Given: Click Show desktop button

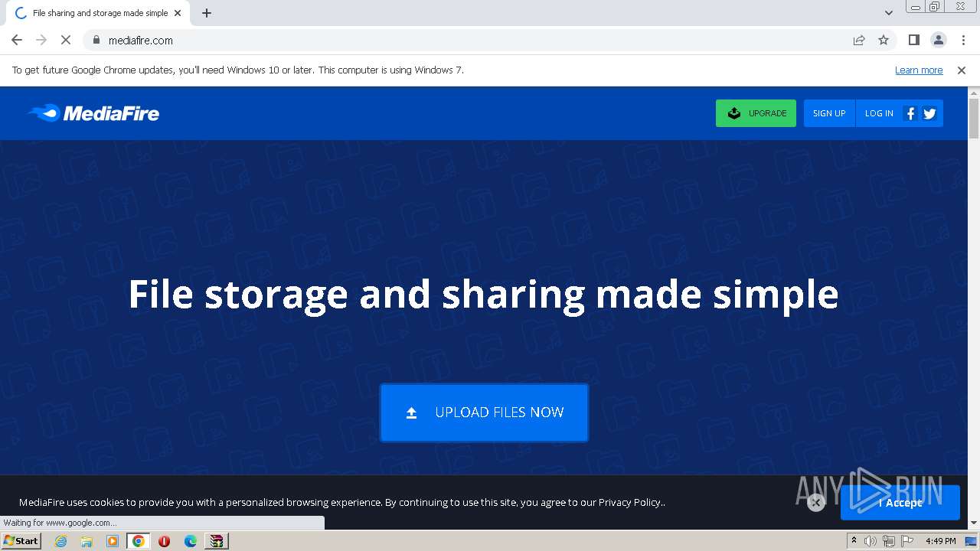Looking at the screenshot, I should pos(972,541).
